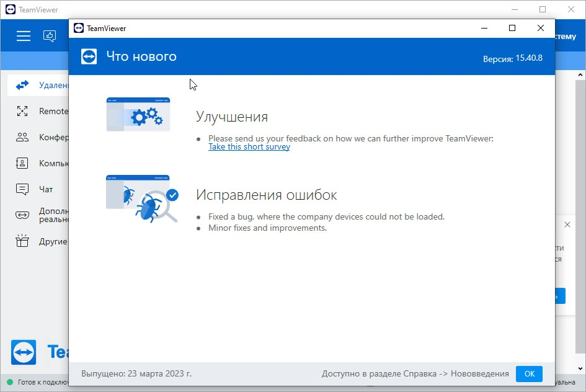
Task: Minimize the Что нового dialog window
Action: tap(484, 28)
